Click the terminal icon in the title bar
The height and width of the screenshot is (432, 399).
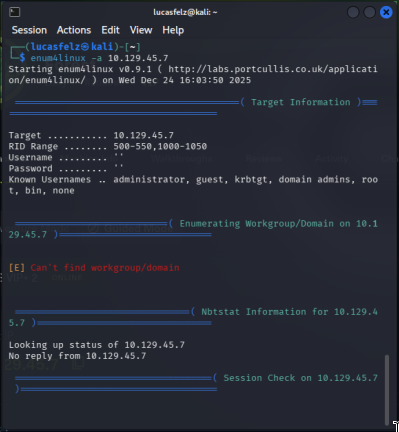coord(15,12)
